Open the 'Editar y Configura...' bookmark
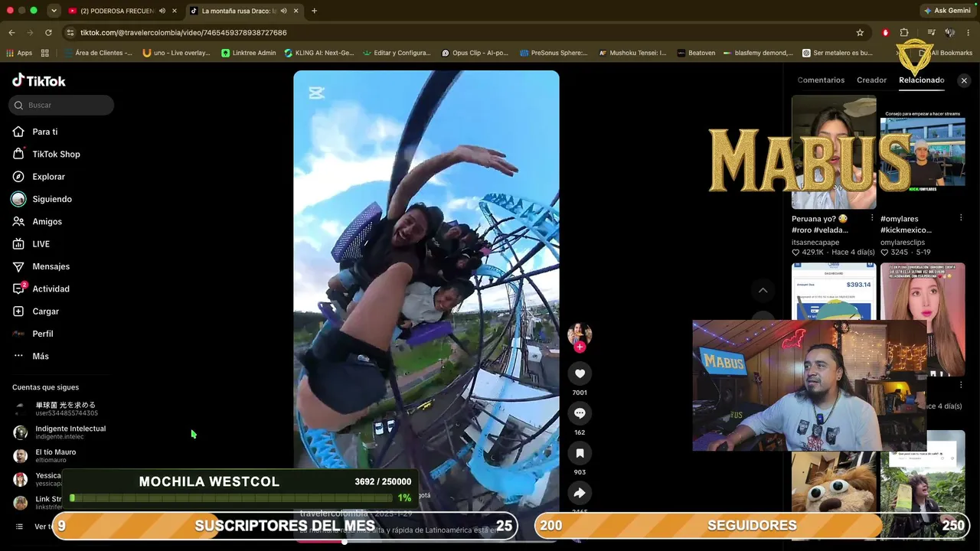Image resolution: width=980 pixels, height=551 pixels. tap(397, 53)
